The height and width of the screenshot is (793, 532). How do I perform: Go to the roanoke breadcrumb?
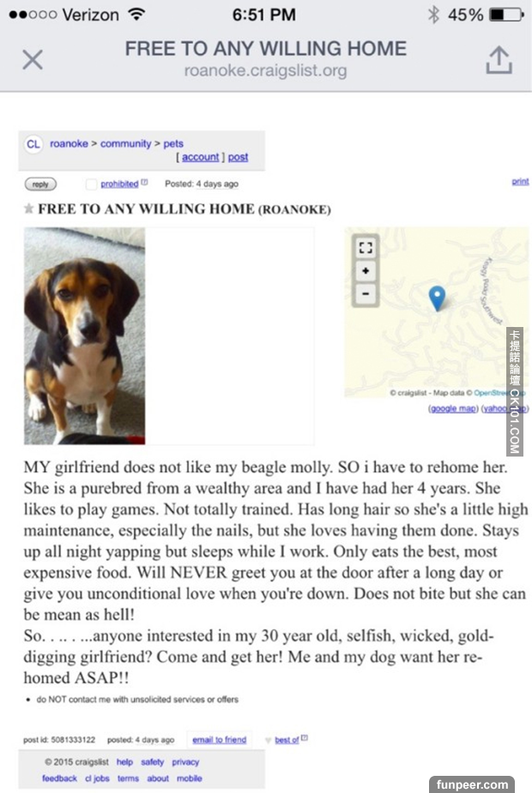coord(69,144)
